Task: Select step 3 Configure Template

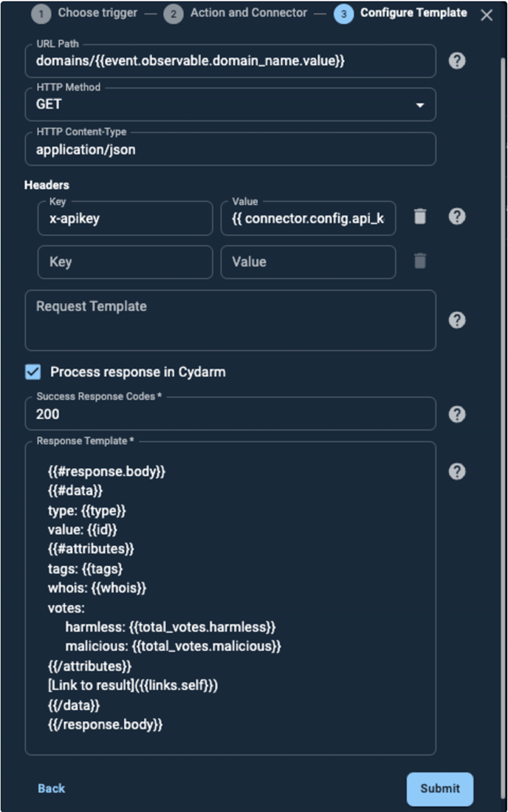Action: [400, 13]
